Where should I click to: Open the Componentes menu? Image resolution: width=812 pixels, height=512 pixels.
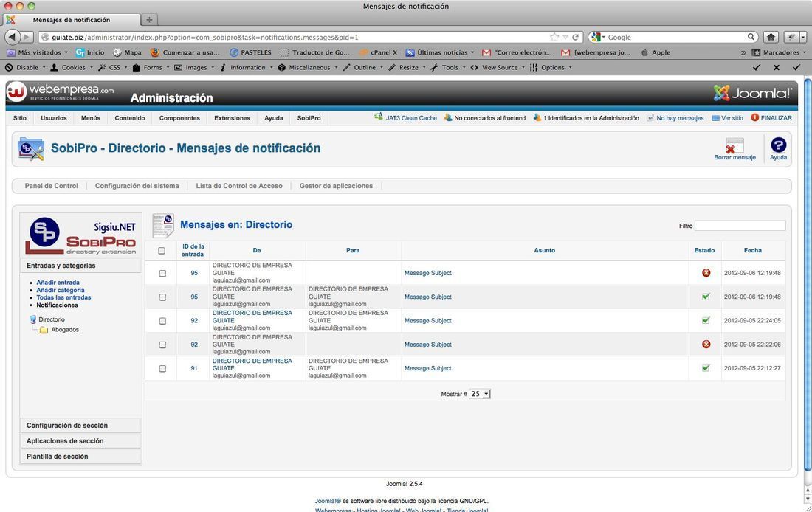point(179,118)
